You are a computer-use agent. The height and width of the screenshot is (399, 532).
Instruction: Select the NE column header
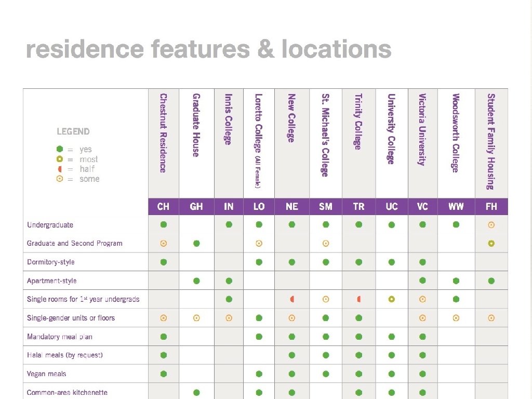[x=292, y=207]
